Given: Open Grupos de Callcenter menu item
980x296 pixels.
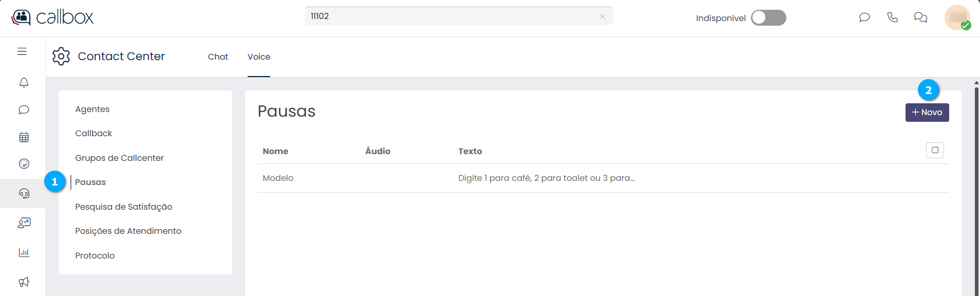Looking at the screenshot, I should [119, 158].
